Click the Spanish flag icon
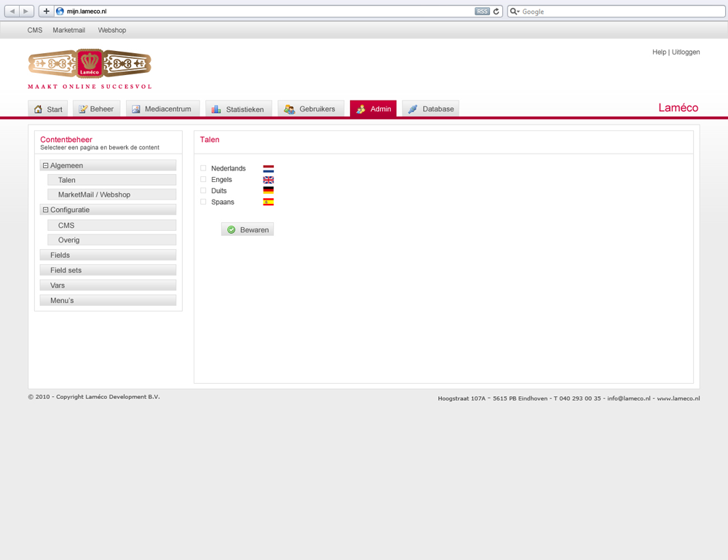Viewport: 728px width, 560px height. click(x=268, y=202)
